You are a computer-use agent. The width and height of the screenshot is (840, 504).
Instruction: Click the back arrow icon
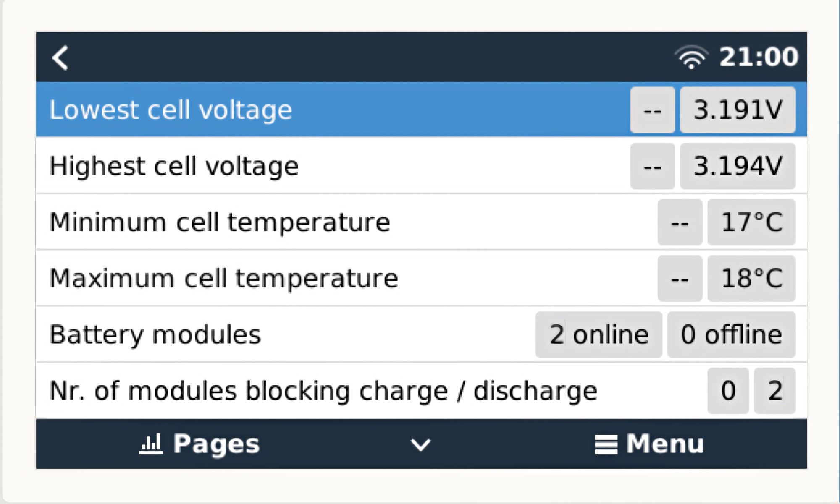coord(60,58)
